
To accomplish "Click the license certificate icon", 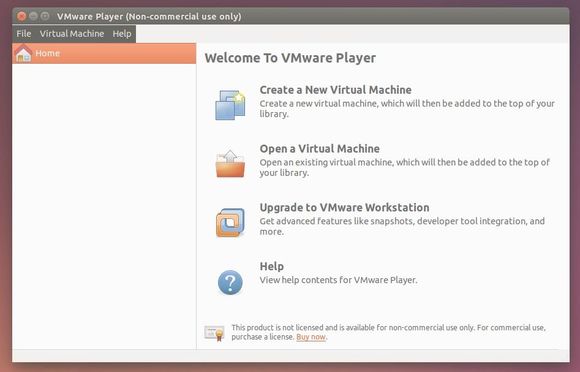I will coord(215,333).
